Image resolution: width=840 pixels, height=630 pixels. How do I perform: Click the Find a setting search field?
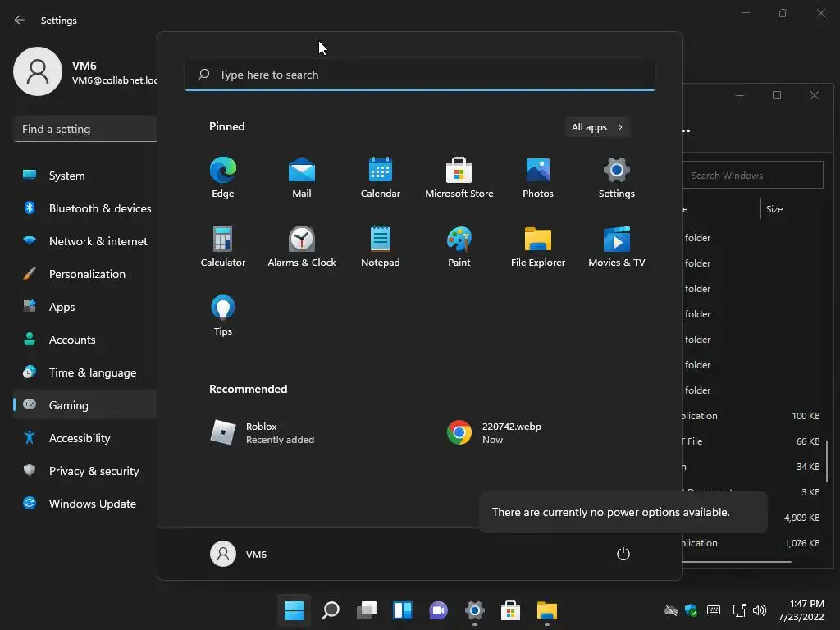pyautogui.click(x=85, y=129)
